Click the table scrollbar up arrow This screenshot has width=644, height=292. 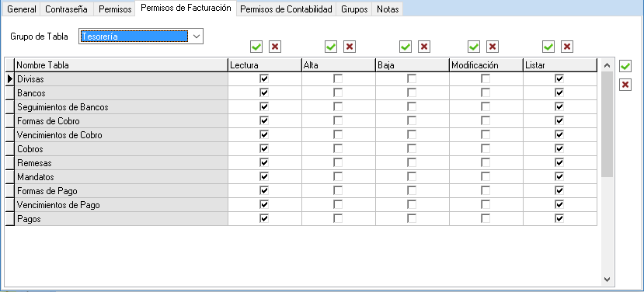click(x=607, y=65)
